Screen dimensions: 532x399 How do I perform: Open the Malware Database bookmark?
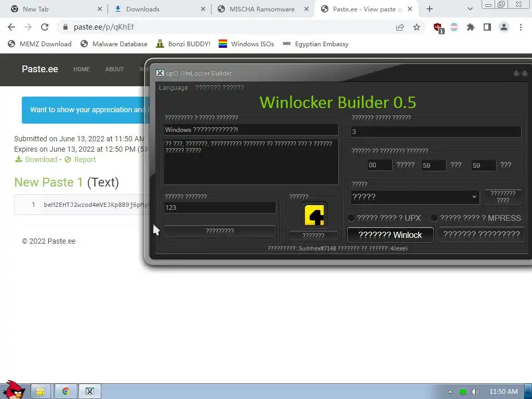click(114, 44)
